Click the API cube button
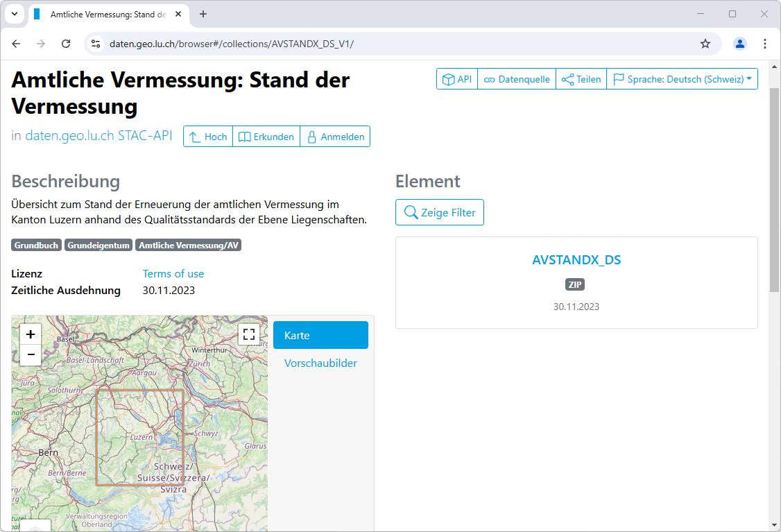This screenshot has width=781, height=532. tap(457, 79)
